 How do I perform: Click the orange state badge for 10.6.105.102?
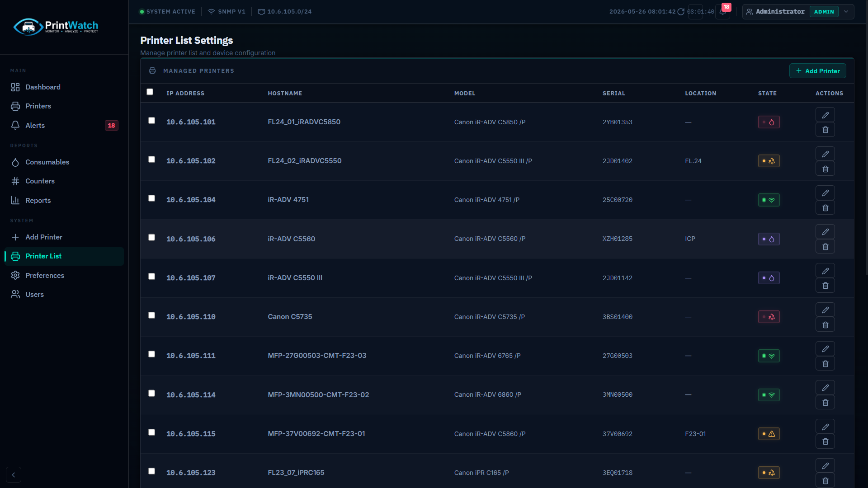(769, 161)
